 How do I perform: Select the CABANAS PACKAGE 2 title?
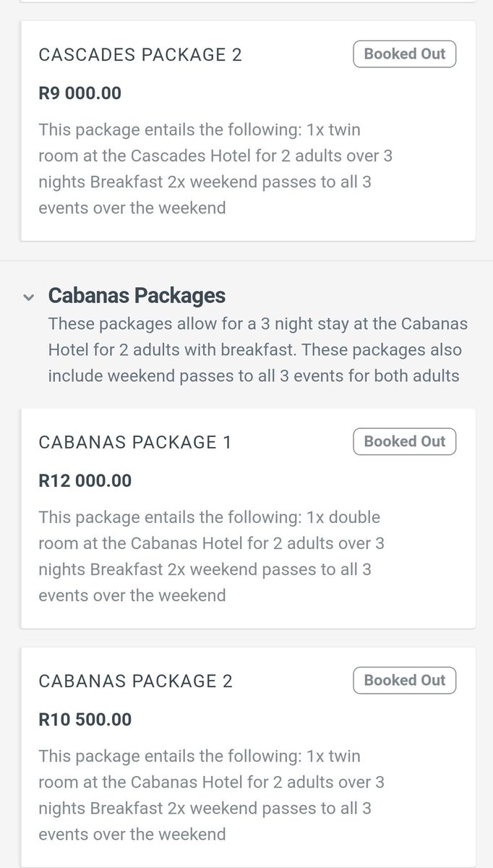click(x=136, y=681)
